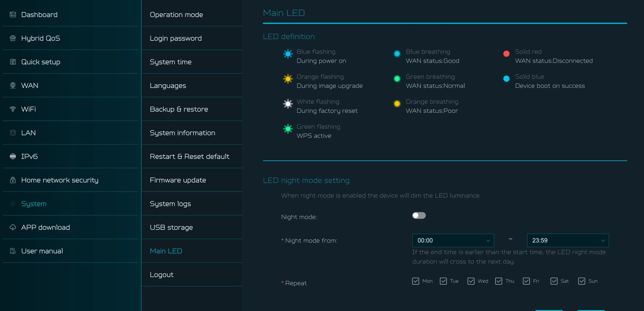Click the WAN globe icon
Image resolution: width=644 pixels, height=311 pixels.
13,86
